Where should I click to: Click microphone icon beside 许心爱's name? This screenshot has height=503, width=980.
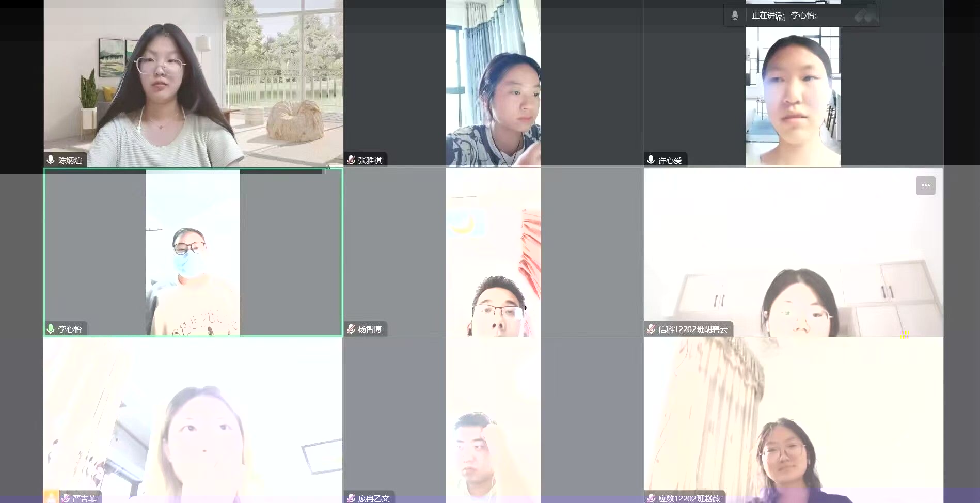point(651,160)
